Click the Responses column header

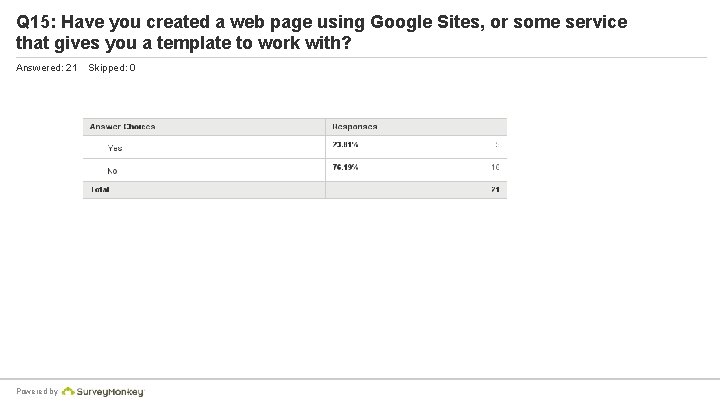[x=354, y=126]
